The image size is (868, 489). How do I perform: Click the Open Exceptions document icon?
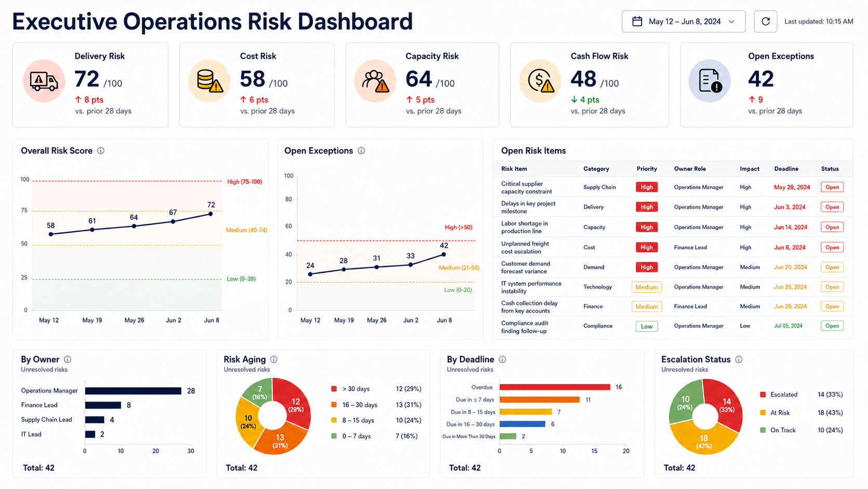click(710, 81)
